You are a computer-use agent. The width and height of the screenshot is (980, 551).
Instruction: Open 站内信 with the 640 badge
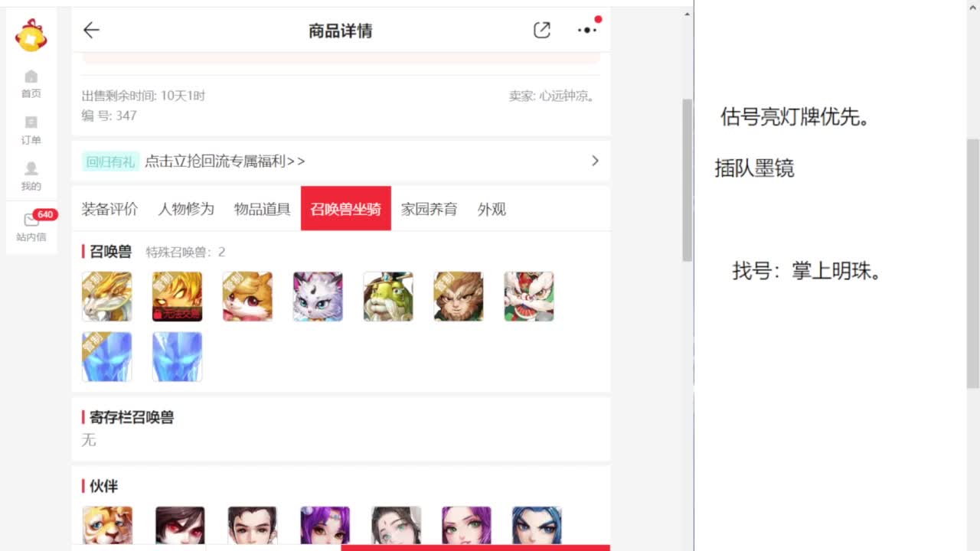coord(31,227)
